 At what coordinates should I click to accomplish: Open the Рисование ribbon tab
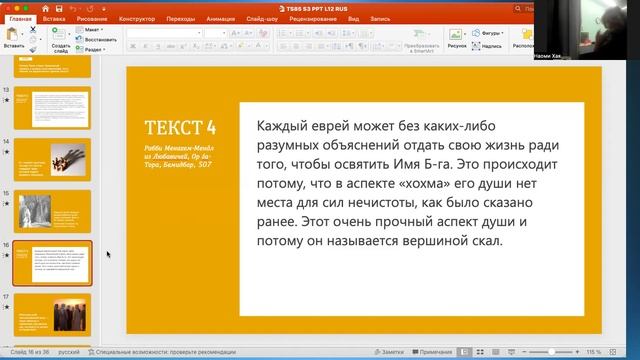[92, 19]
